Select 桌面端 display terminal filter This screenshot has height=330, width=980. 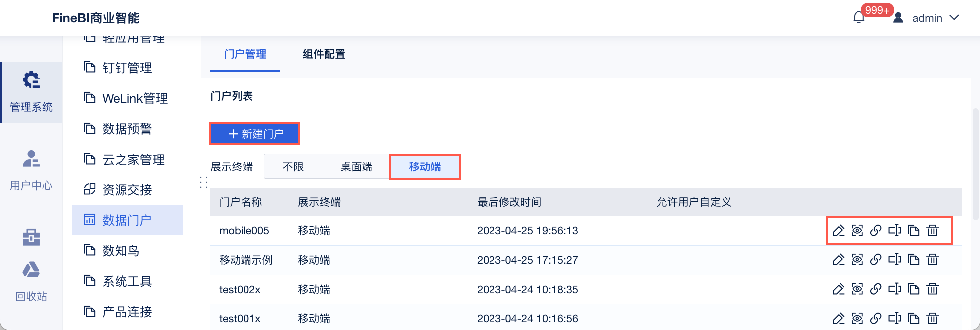(x=357, y=166)
